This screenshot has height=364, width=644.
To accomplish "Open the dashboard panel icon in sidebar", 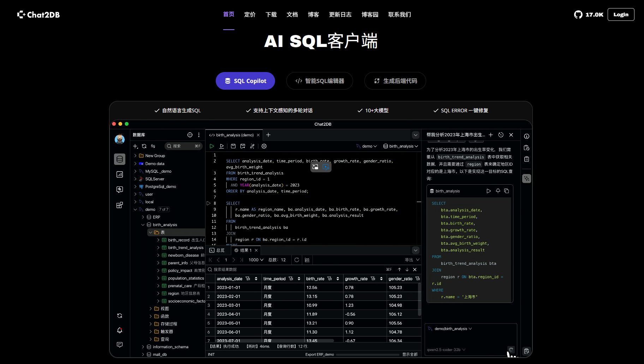I will point(120,174).
